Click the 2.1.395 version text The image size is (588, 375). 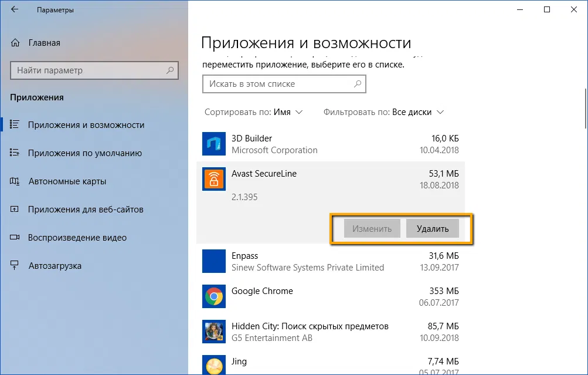pos(244,197)
